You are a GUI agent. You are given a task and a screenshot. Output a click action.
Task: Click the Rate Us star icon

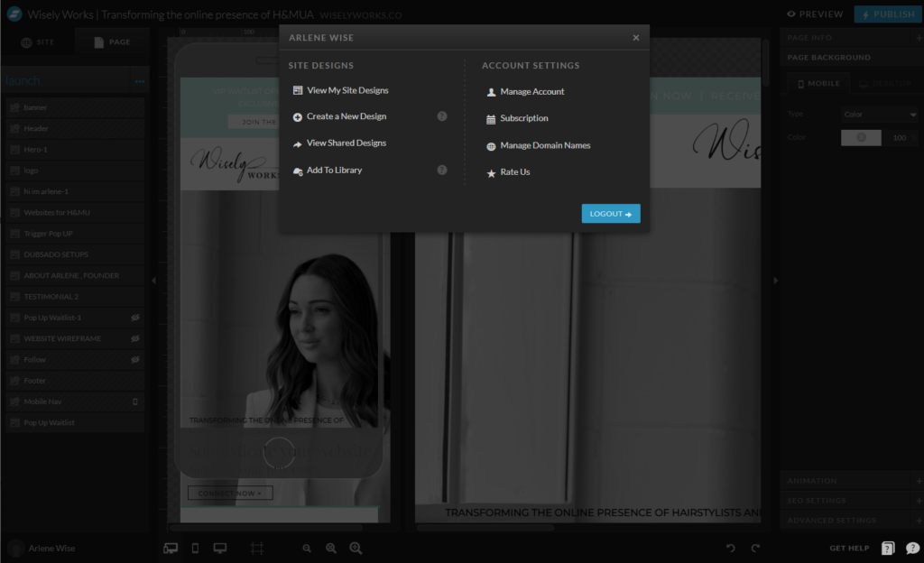[491, 173]
